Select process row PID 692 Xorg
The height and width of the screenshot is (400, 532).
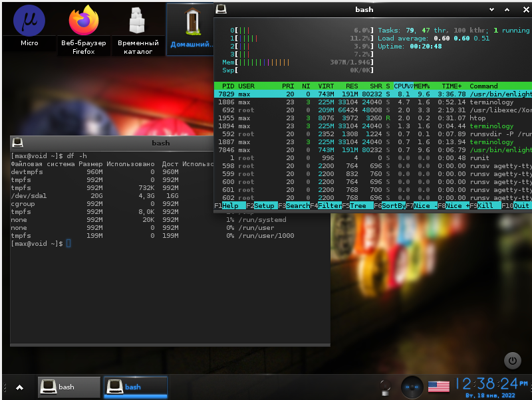click(373, 110)
